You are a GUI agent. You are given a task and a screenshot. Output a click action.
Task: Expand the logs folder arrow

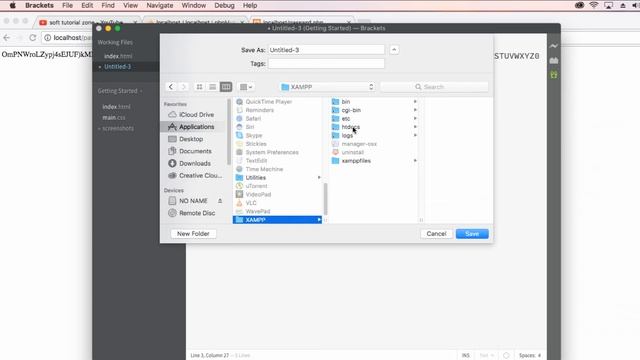point(415,136)
